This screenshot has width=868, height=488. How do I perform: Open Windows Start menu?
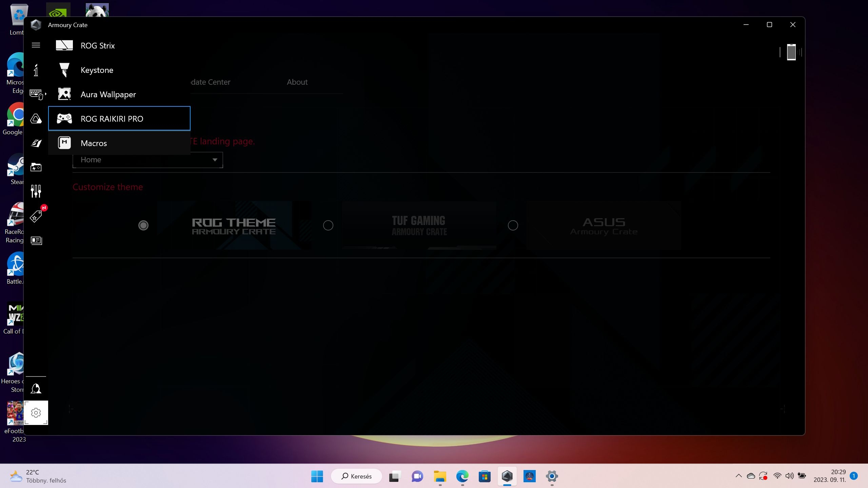(317, 476)
